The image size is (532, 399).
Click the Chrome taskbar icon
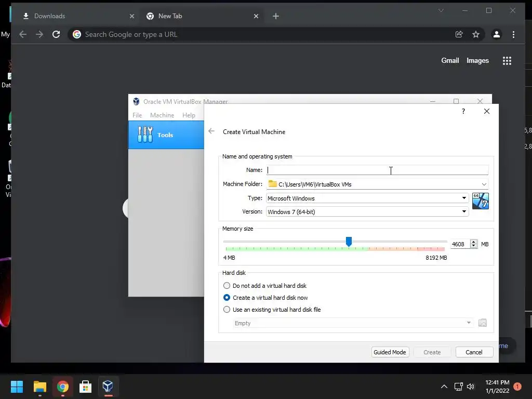[x=63, y=386]
